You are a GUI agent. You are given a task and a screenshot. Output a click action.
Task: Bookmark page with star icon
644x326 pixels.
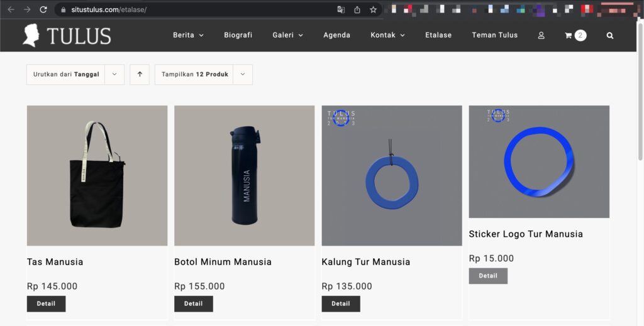click(373, 10)
